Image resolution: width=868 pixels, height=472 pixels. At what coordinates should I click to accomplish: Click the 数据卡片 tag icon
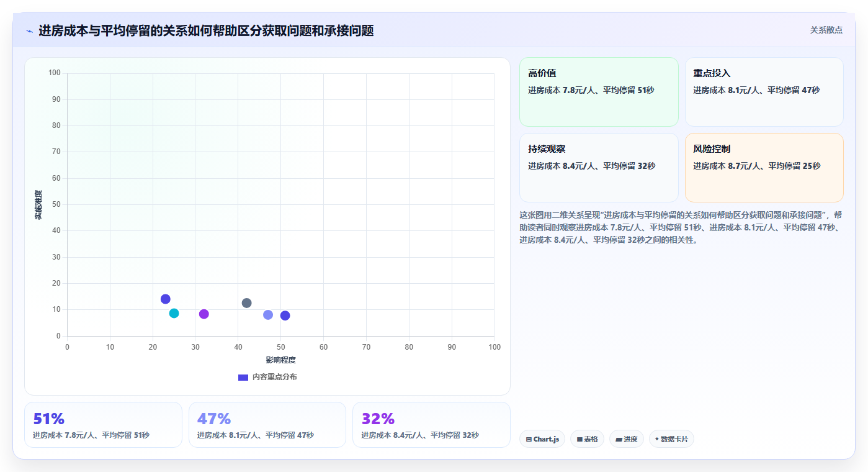656,439
